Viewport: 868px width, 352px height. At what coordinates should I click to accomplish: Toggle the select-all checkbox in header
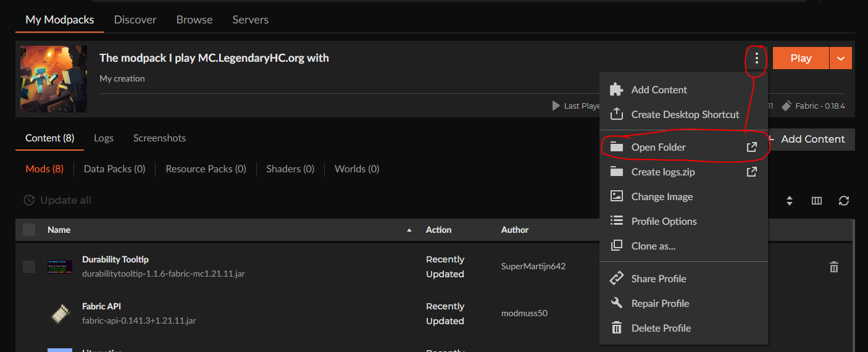point(29,230)
